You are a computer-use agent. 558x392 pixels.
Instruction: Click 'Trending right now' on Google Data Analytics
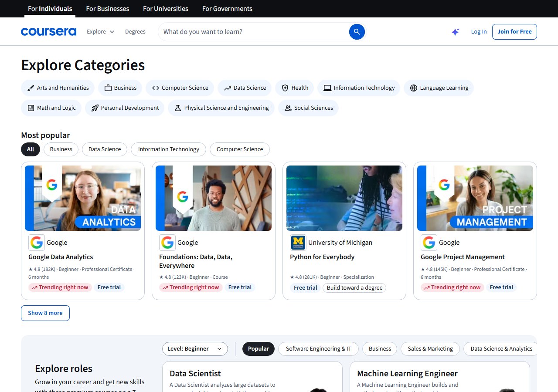pyautogui.click(x=60, y=287)
